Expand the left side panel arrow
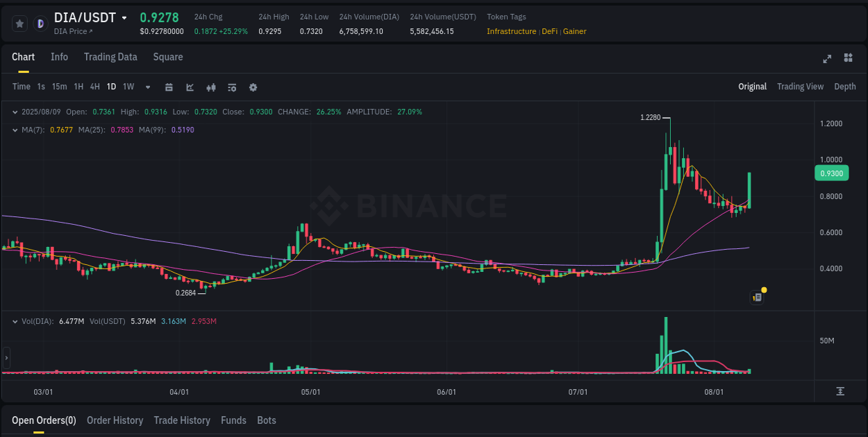Screen dimensions: 868x437 pos(6,357)
